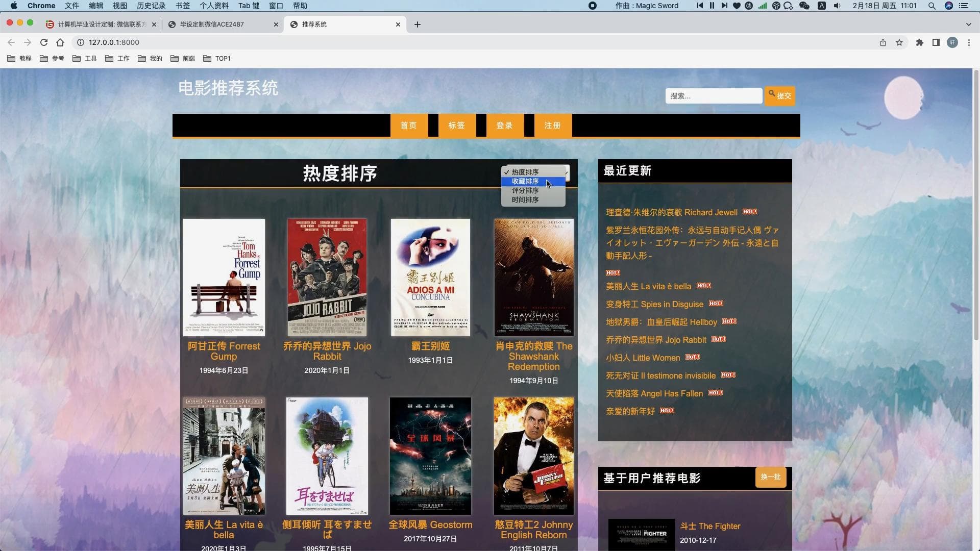Open the browser home icon
This screenshot has width=980, height=551.
click(x=60, y=42)
